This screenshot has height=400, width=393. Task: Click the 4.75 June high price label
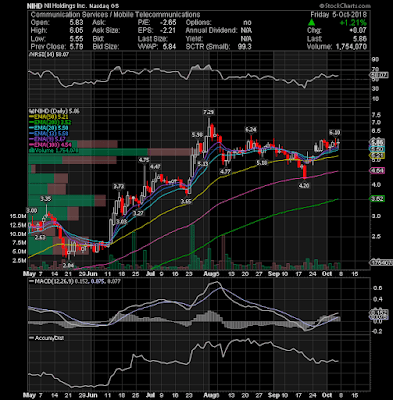(x=144, y=160)
